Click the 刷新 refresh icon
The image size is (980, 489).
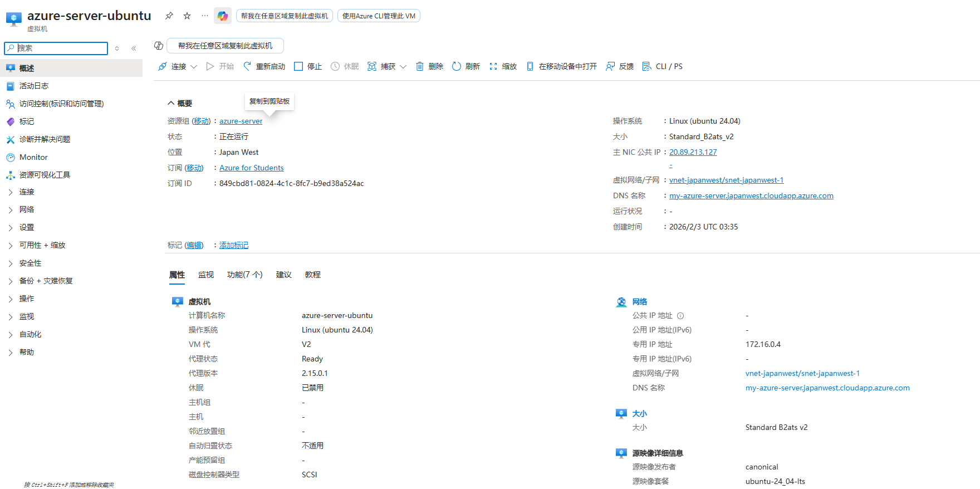[457, 66]
